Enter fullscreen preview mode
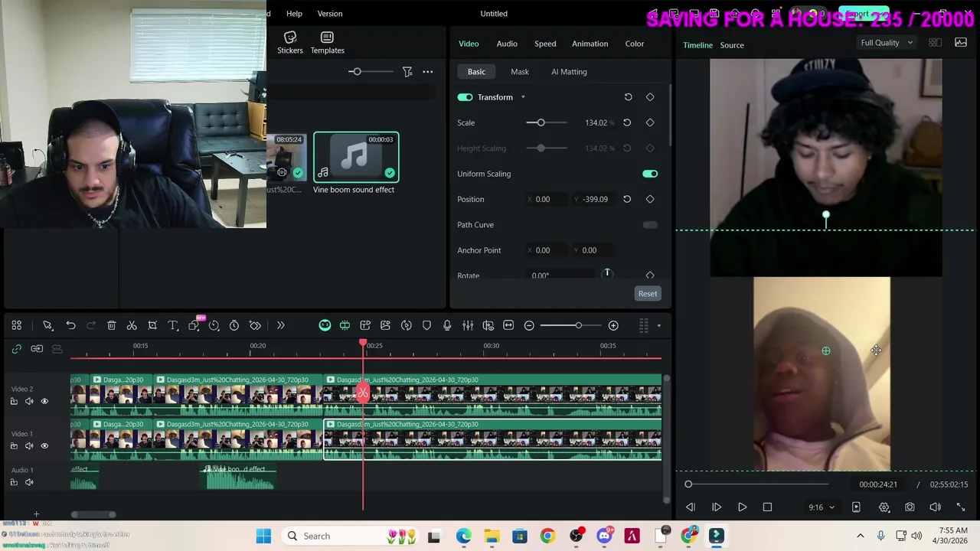The image size is (980, 551). point(961,507)
